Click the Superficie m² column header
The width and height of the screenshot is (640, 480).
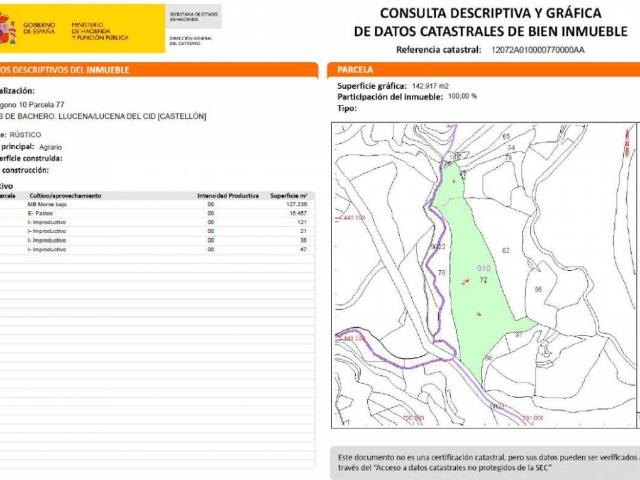tap(290, 195)
